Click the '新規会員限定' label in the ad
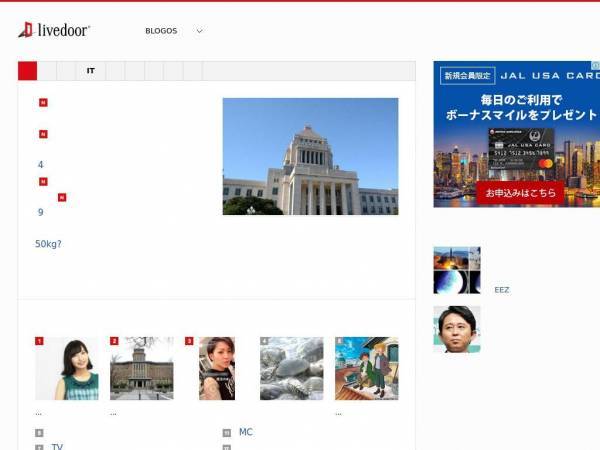Image resolution: width=600 pixels, height=450 pixels. 468,76
